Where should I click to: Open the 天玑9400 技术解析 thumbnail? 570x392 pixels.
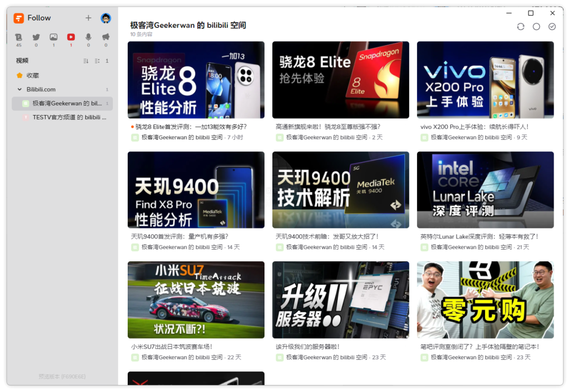340,190
